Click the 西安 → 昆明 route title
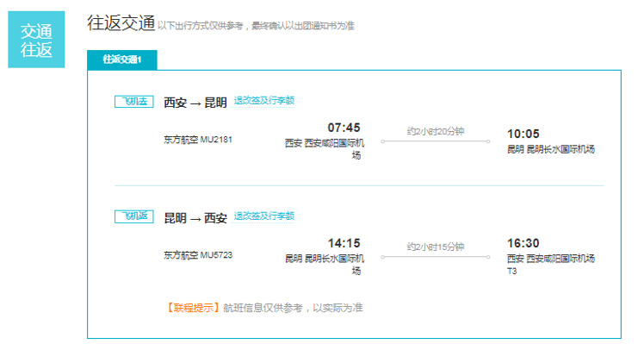644x344 pixels. pyautogui.click(x=195, y=103)
